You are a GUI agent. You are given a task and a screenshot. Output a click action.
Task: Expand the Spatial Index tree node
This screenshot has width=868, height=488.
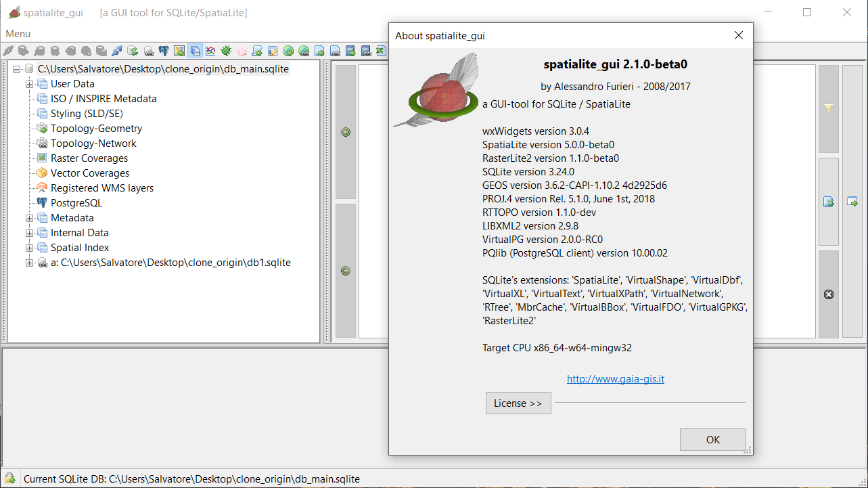point(30,248)
